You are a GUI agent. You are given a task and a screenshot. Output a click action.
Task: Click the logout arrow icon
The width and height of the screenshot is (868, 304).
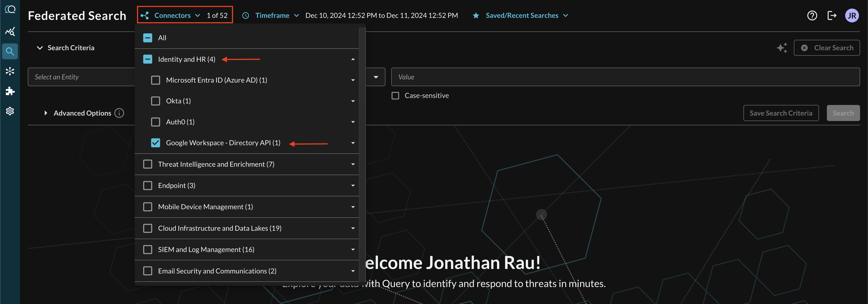[x=832, y=16]
